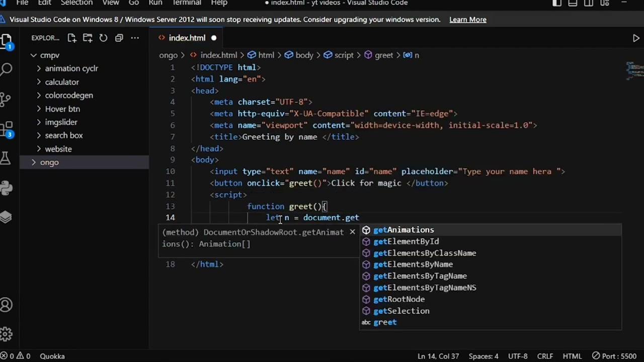The height and width of the screenshot is (362, 644).
Task: Open Source Control view in activity bar
Action: point(6,99)
